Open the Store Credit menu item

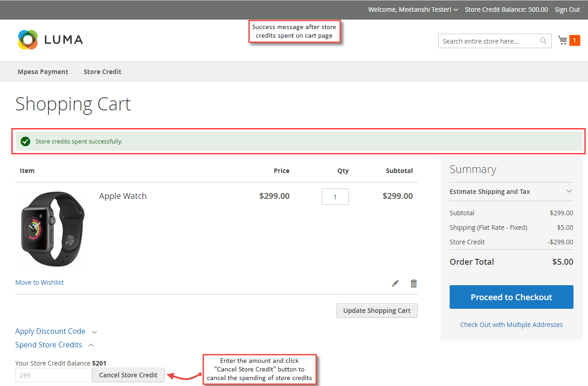(103, 72)
